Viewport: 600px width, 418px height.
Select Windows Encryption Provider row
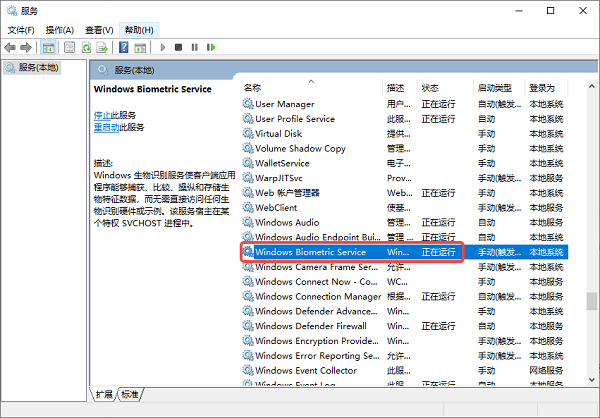point(405,341)
